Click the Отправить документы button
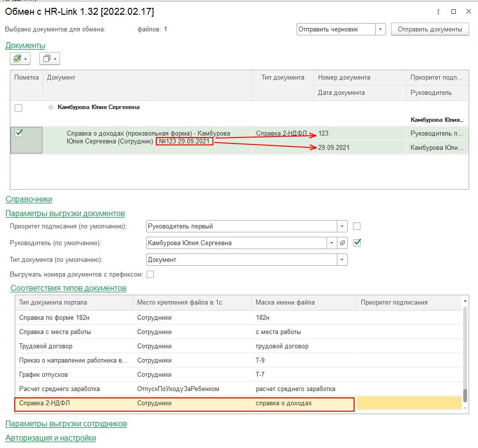 point(430,29)
